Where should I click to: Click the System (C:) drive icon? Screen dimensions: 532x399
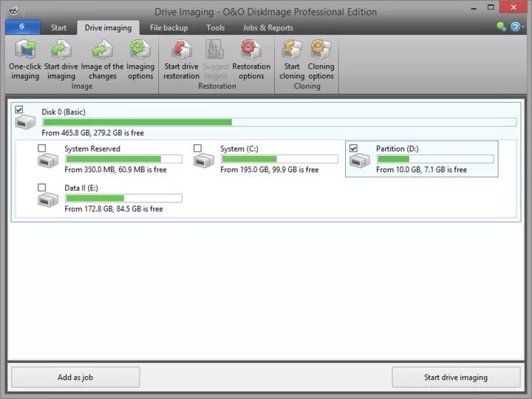pyautogui.click(x=204, y=160)
